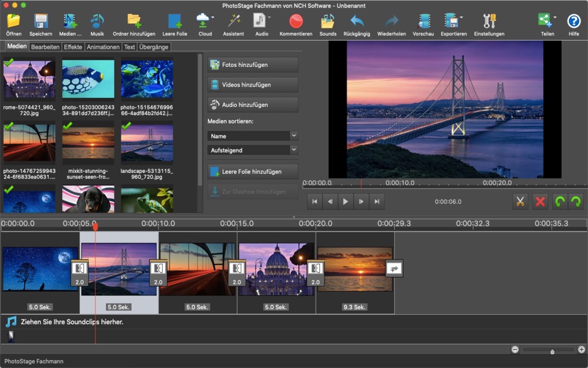
Task: Open the Cloud dropdown arrow
Action: coord(213,17)
